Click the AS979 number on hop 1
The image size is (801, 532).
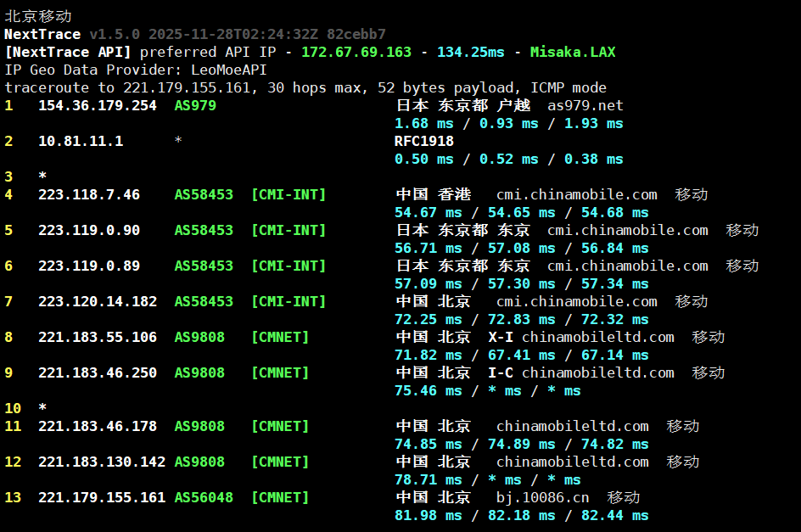[x=195, y=105]
